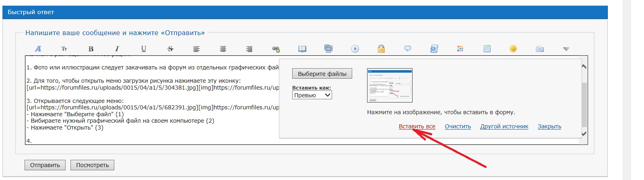Image resolution: width=644 pixels, height=180 pixels.
Task: Insert video using the play icon
Action: pyautogui.click(x=355, y=49)
